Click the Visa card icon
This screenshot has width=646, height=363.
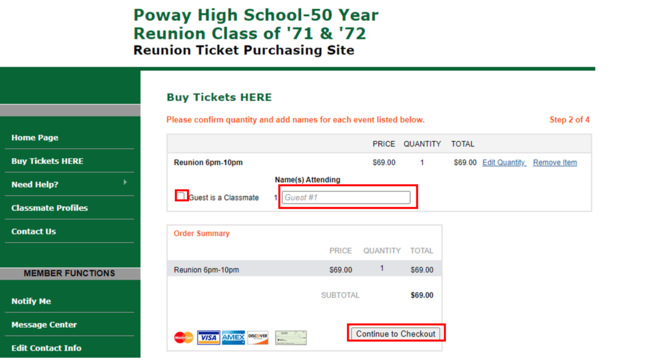[x=208, y=338]
